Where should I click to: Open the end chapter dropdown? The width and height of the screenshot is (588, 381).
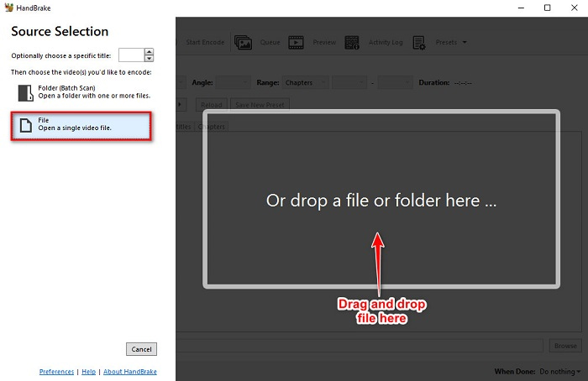395,82
